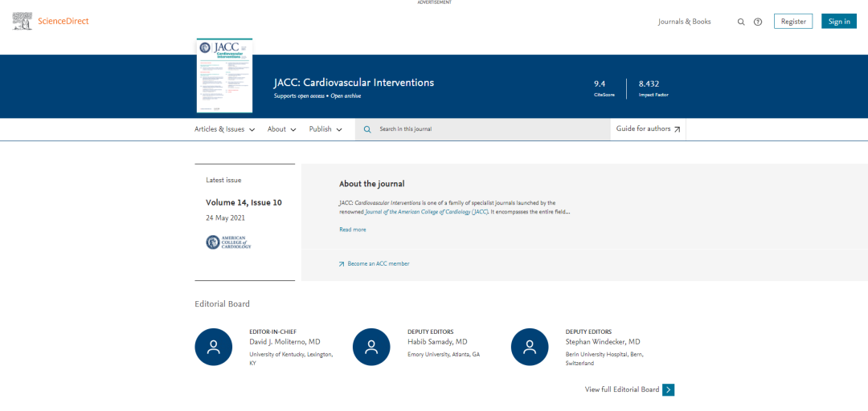Focus the Search in this journal field
Viewport: 868px width, 411px height.
483,129
